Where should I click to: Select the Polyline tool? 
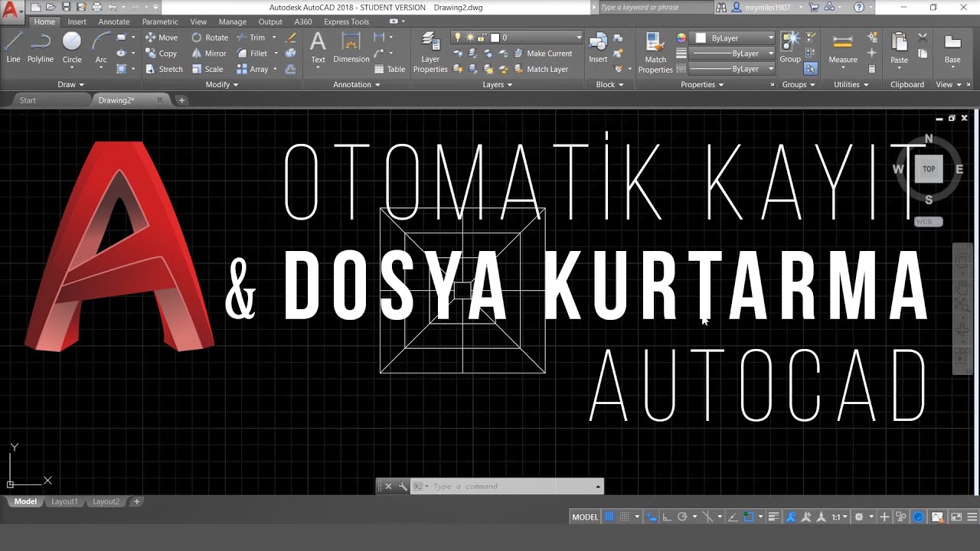(41, 47)
